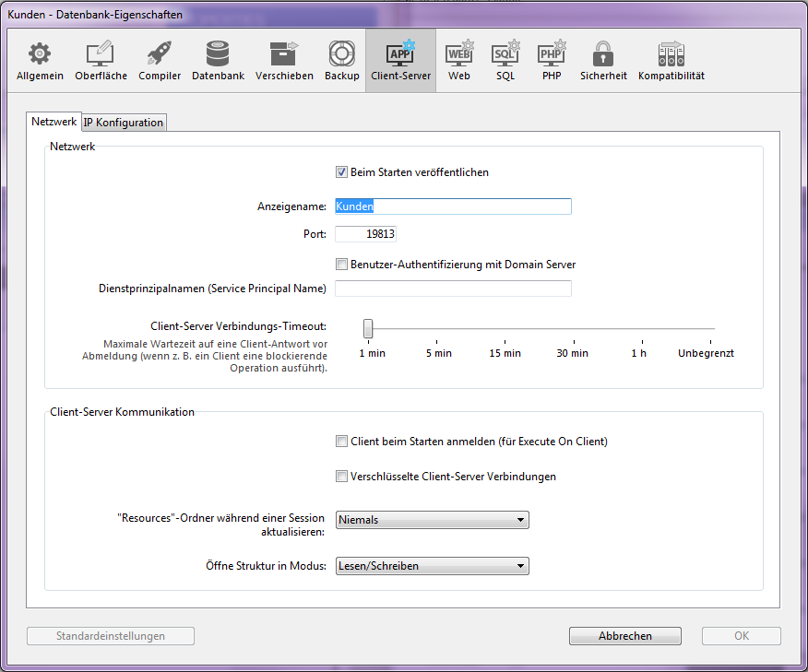Check Client beim Starten anmelden
808x672 pixels.
pos(341,442)
